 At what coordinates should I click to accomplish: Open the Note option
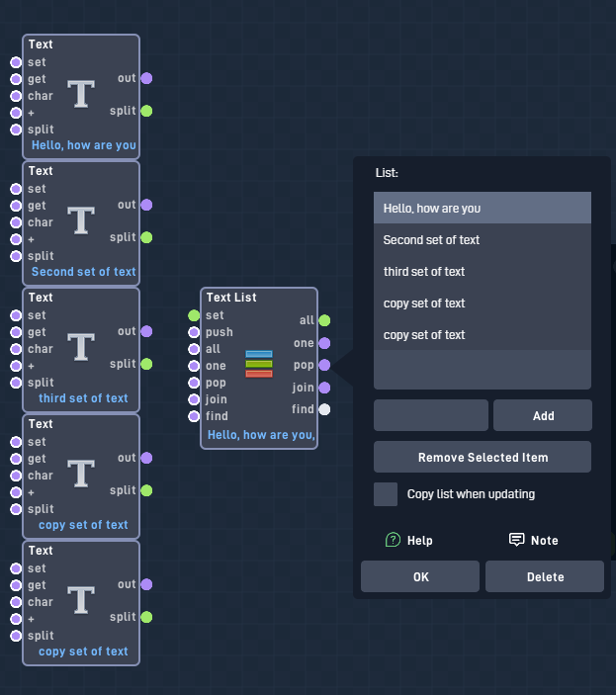click(534, 541)
